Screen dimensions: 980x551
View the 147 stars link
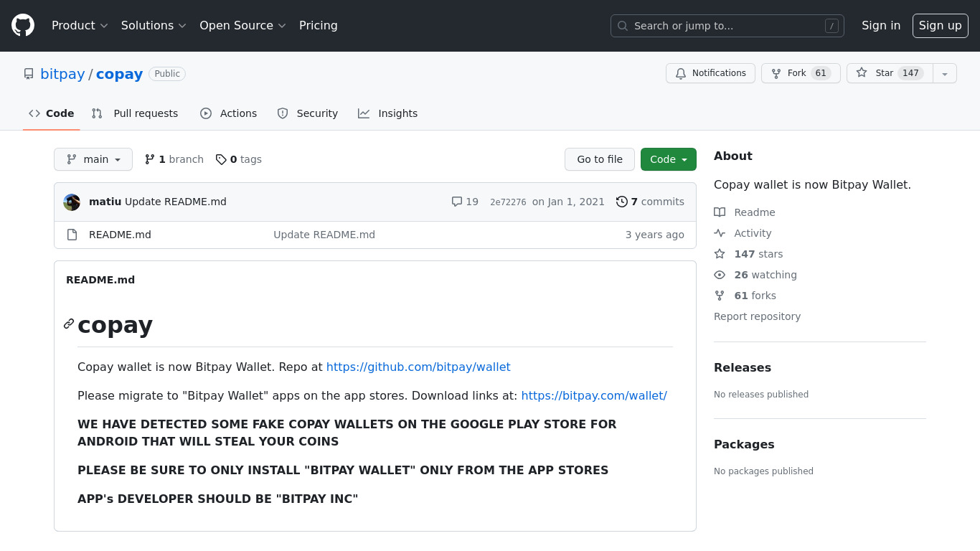pyautogui.click(x=748, y=254)
